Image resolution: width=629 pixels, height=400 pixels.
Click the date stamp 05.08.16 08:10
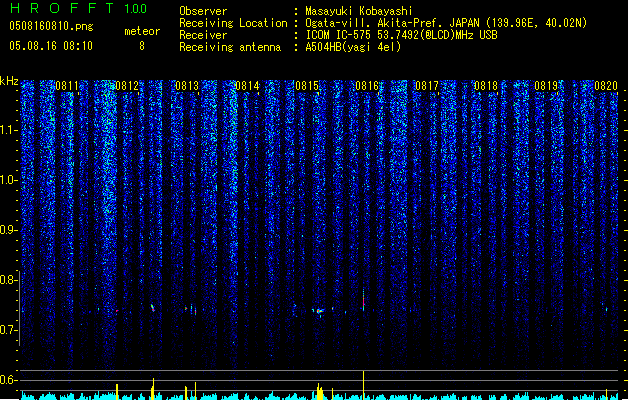[51, 46]
